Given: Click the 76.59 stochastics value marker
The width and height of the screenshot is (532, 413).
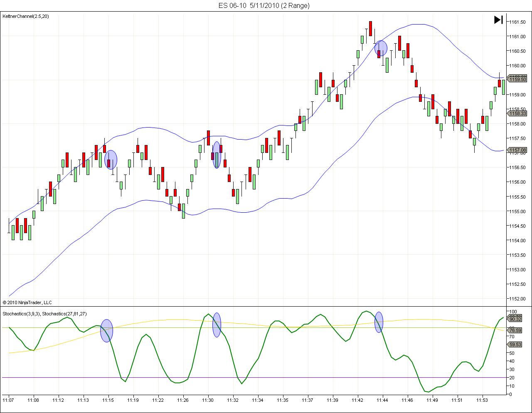Looking at the screenshot, I should tap(515, 330).
